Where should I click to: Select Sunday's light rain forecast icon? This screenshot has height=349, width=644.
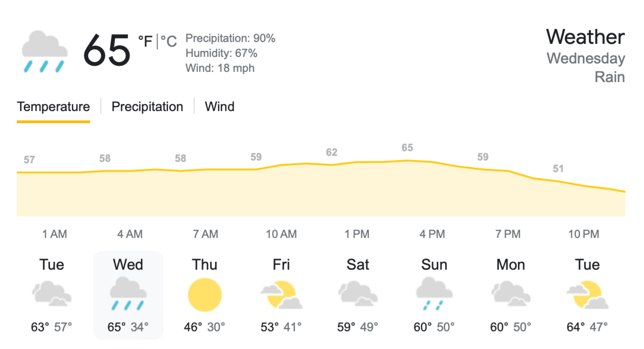click(434, 294)
